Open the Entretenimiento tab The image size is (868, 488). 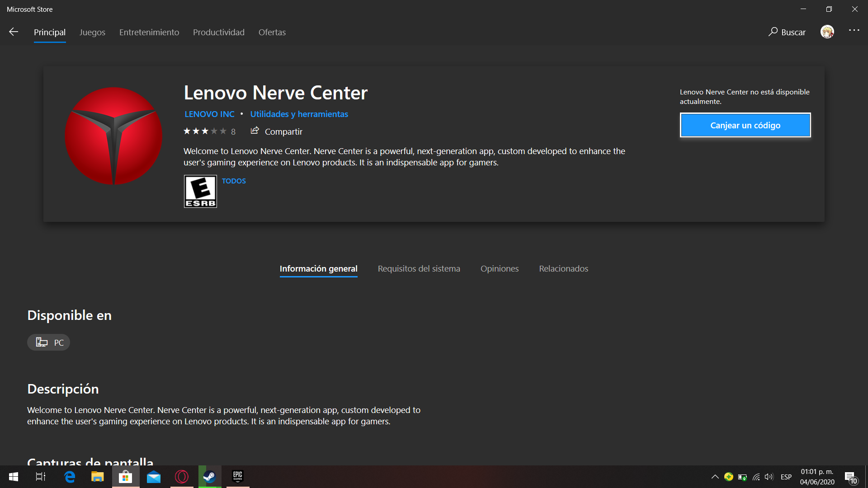tap(149, 32)
